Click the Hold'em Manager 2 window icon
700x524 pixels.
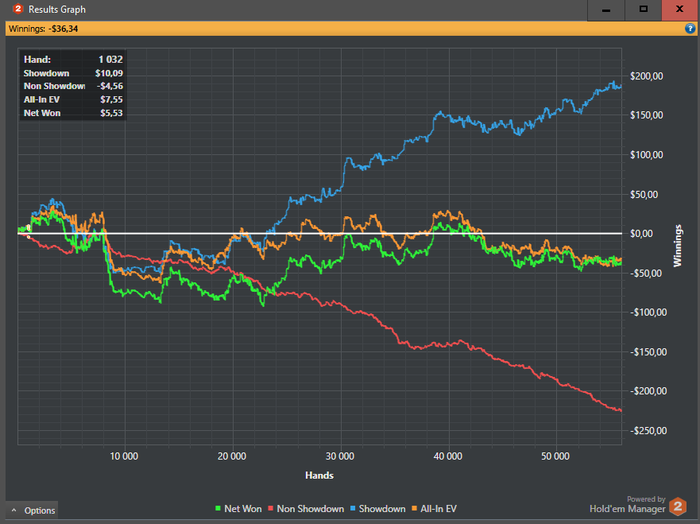pos(18,9)
